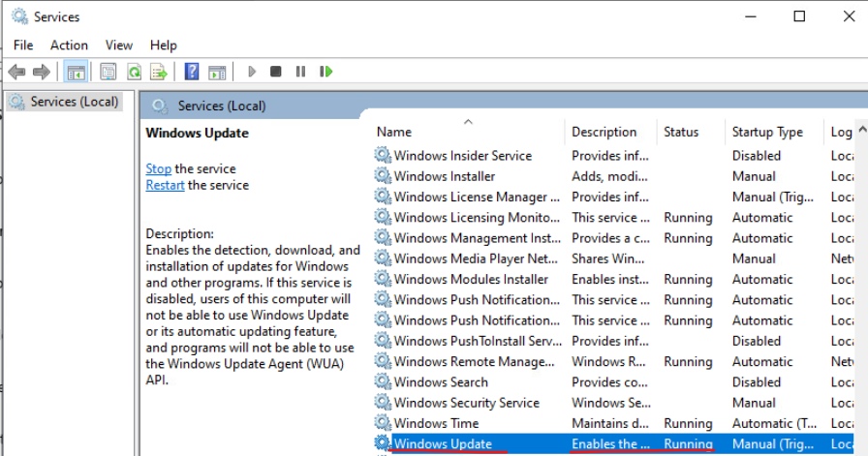Image resolution: width=868 pixels, height=456 pixels.
Task: Select the Windows Update service name
Action: (x=443, y=443)
